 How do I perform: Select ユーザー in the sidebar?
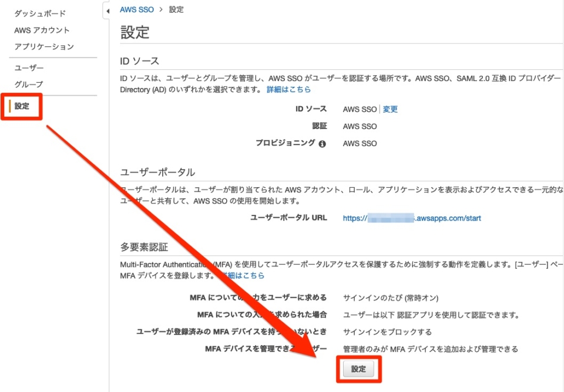tap(29, 68)
